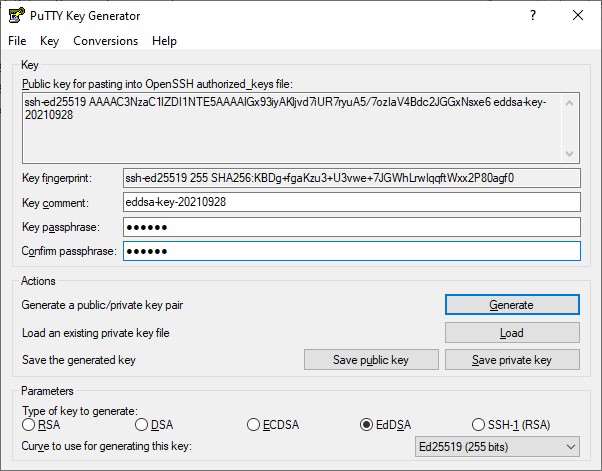Viewport: 602px width, 471px height.
Task: Click 'Generate a public/private key pair' text
Action: click(102, 305)
